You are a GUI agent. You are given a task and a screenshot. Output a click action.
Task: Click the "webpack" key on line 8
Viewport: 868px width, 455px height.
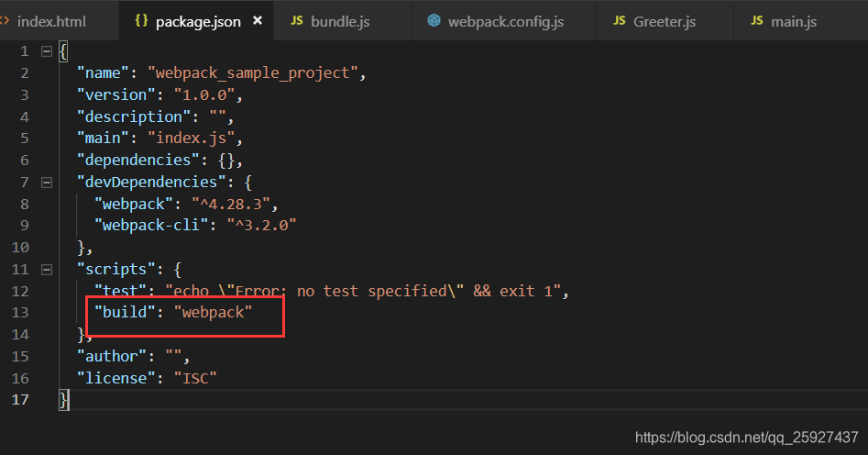(134, 205)
